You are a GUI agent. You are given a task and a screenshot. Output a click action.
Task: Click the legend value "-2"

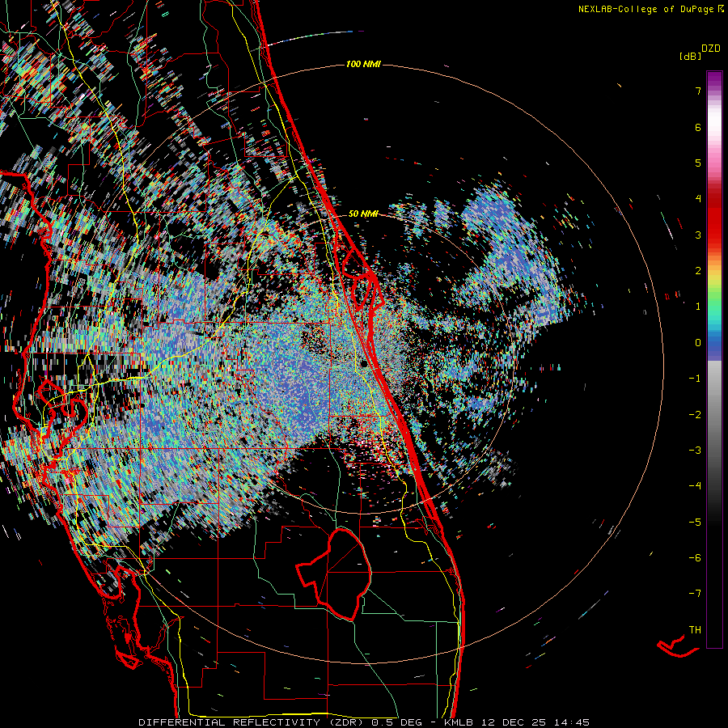pyautogui.click(x=695, y=415)
